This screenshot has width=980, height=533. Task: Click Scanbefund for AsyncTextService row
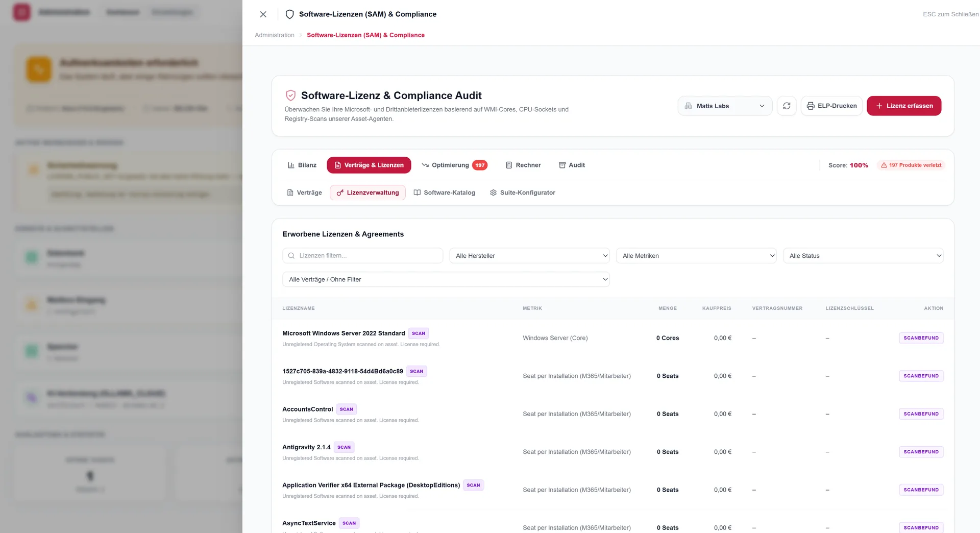(921, 527)
